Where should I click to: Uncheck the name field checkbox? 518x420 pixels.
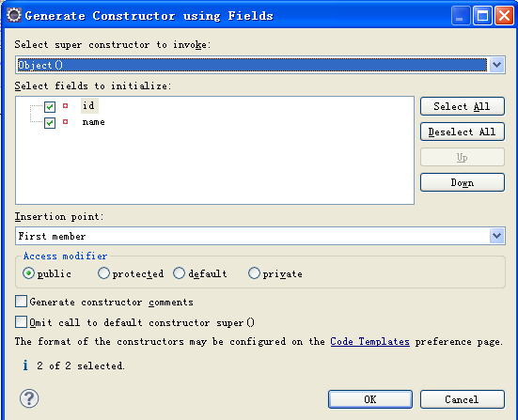coord(50,123)
